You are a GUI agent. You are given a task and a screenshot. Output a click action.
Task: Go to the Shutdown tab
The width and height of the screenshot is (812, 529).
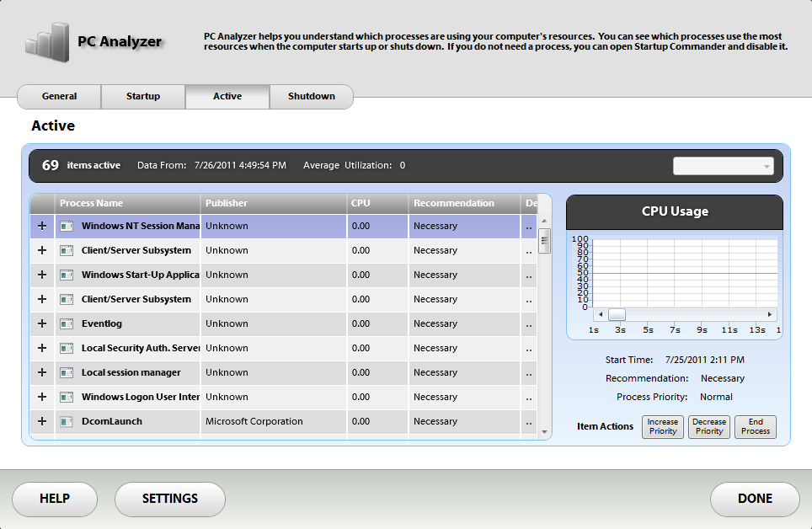[311, 96]
